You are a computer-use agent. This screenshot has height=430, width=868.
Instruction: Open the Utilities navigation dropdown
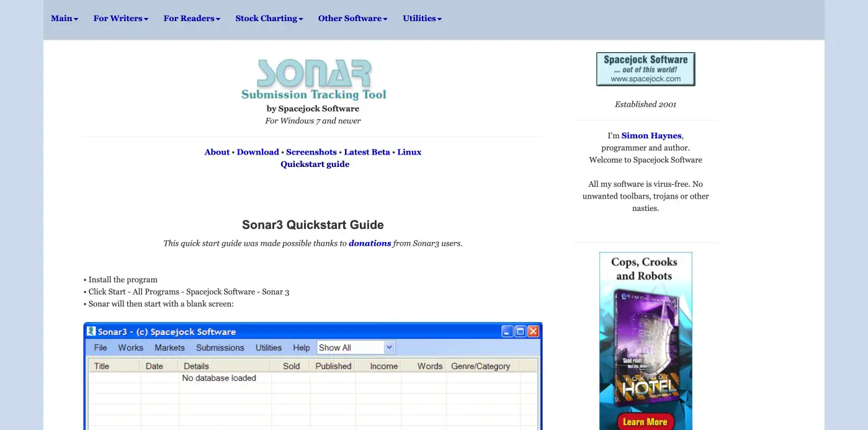coord(422,19)
